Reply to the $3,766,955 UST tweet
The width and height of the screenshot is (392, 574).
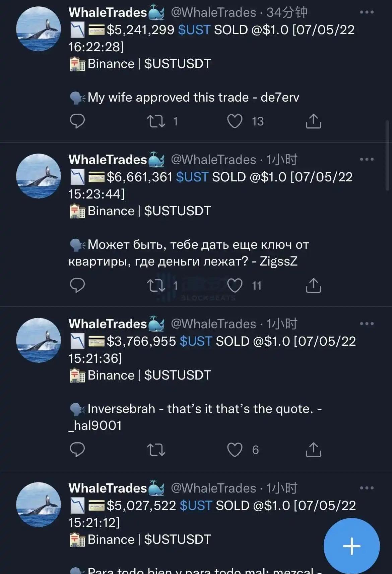77,450
